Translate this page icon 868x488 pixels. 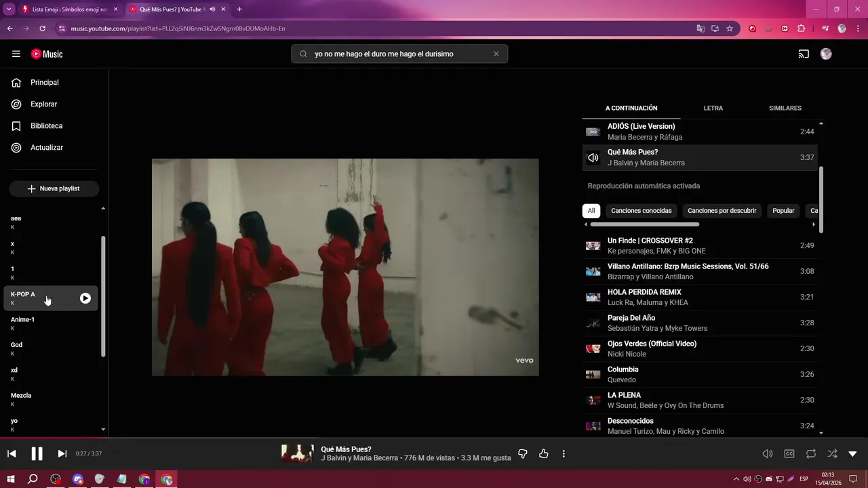[x=701, y=28]
